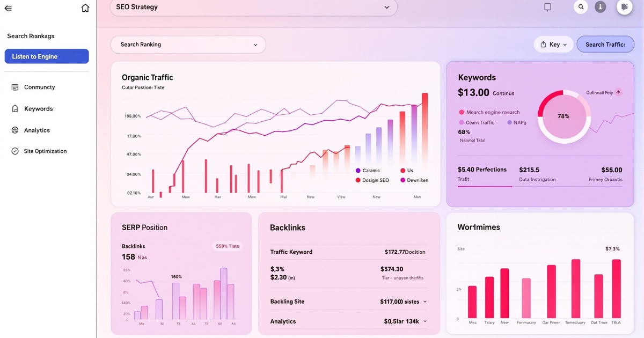Expand the SEO Strategy dropdown
The image size is (644, 338).
coord(386,8)
